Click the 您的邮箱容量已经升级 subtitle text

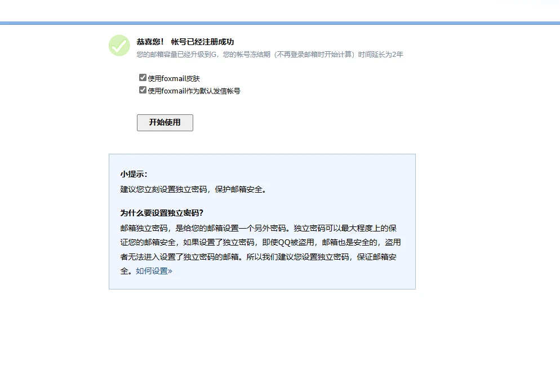(x=270, y=54)
